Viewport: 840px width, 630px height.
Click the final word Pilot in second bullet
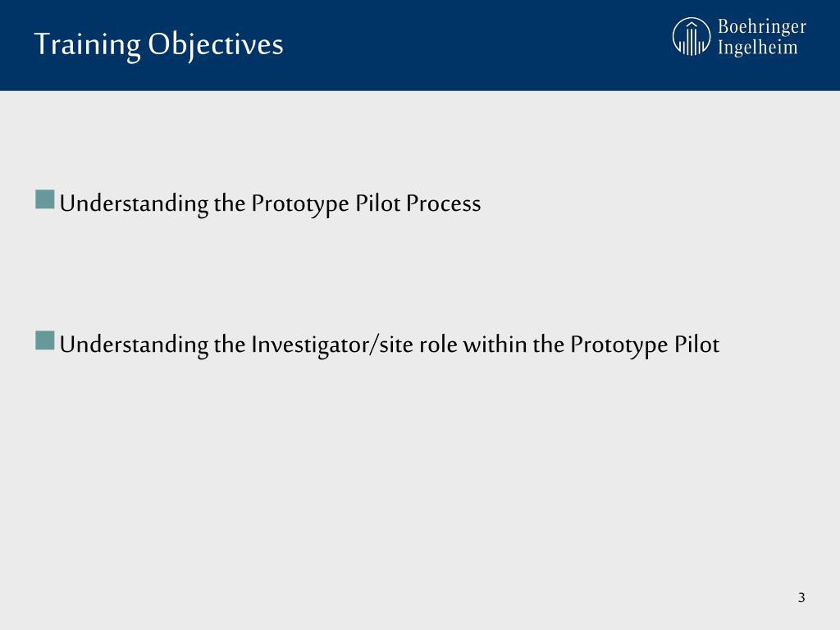click(696, 345)
